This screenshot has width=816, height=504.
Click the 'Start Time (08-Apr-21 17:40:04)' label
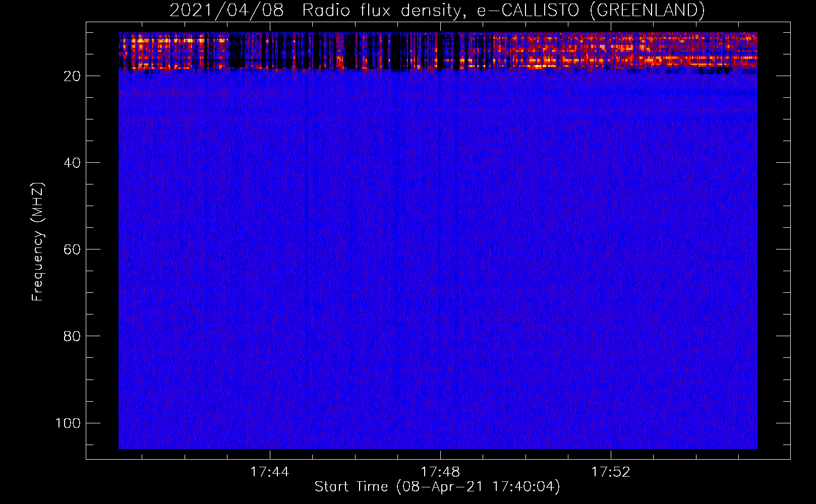tap(437, 487)
